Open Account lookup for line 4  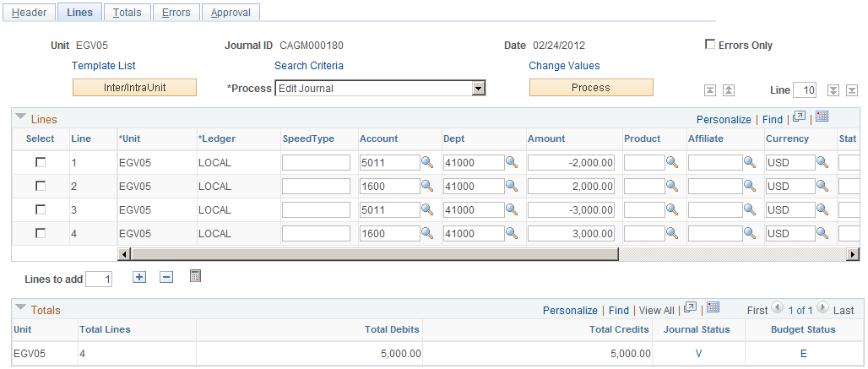[427, 233]
